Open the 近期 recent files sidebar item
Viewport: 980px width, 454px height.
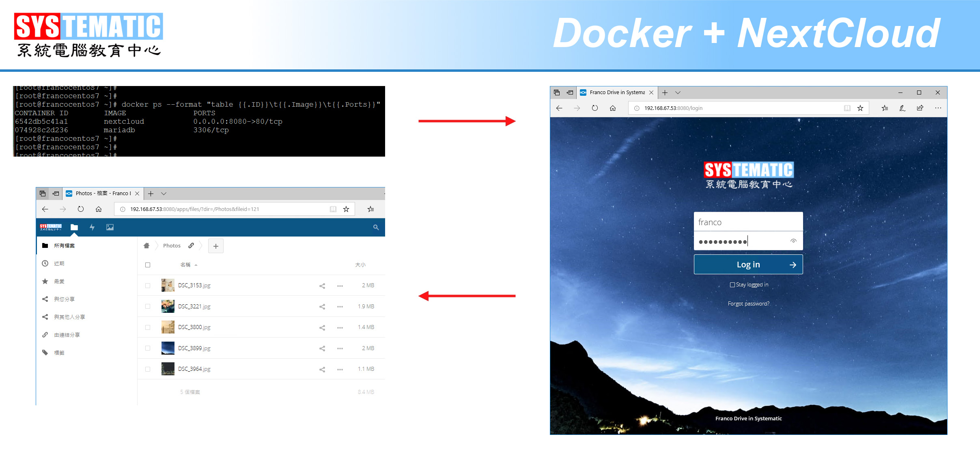[59, 263]
